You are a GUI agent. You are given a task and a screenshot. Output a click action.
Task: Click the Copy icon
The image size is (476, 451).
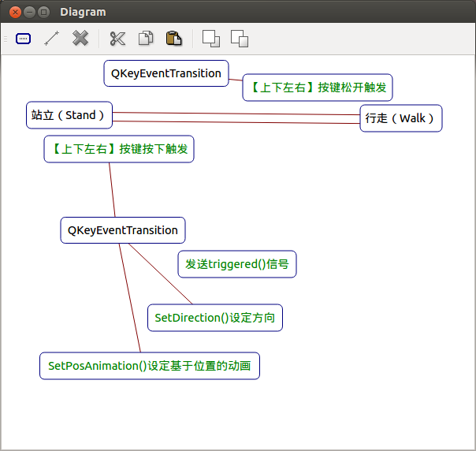point(146,39)
